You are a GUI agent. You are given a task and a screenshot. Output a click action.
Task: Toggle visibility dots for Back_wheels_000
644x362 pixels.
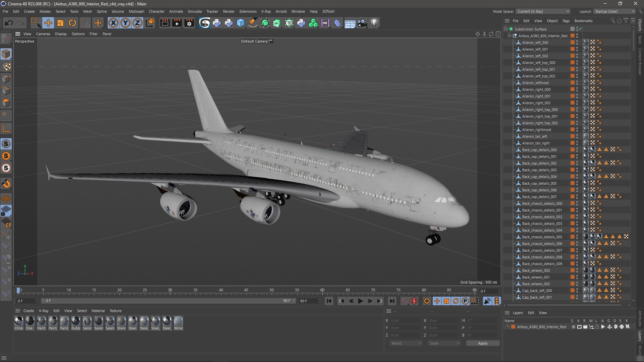coord(577,270)
